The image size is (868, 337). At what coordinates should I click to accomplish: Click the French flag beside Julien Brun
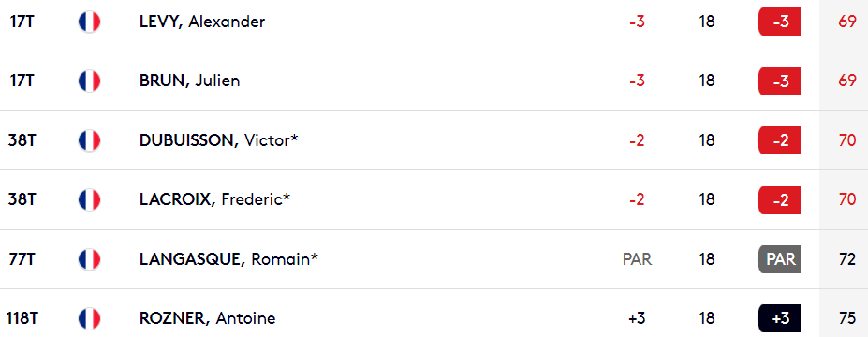[x=89, y=81]
